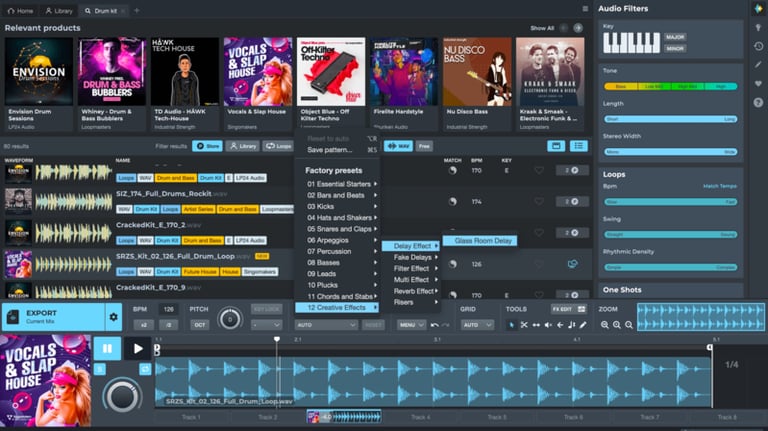Open the history clock sidebar icon
768x431 pixels.
(758, 47)
